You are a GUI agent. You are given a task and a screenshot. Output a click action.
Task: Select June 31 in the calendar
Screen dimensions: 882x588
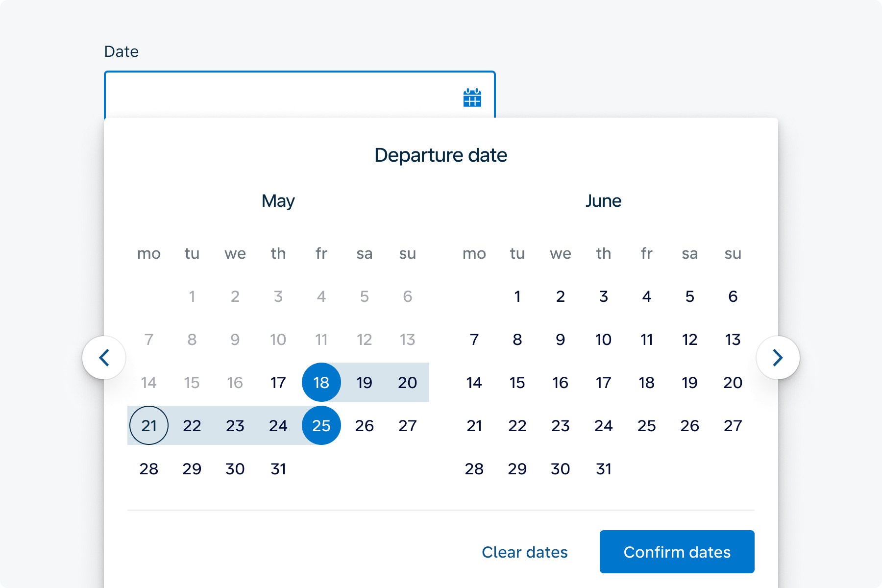coord(604,468)
